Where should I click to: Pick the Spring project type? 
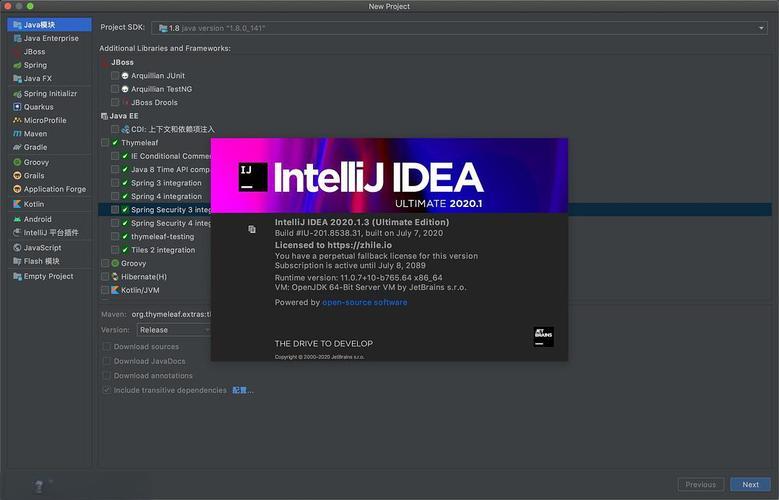[x=49, y=65]
